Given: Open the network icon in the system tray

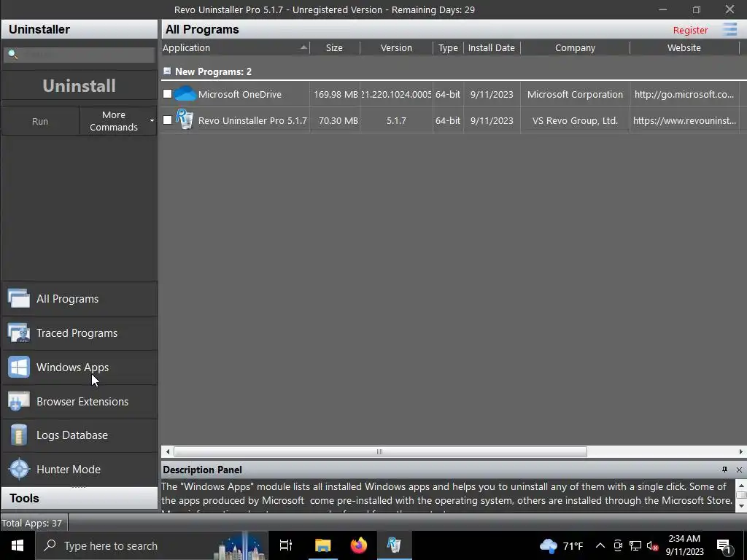Looking at the screenshot, I should (635, 545).
